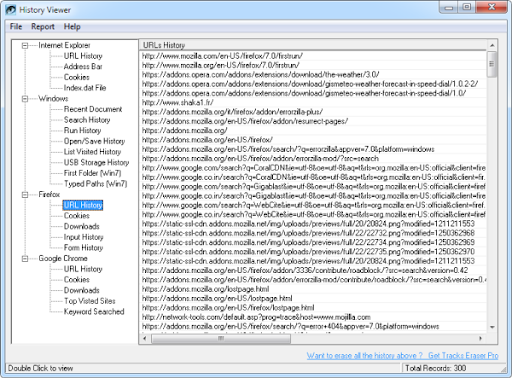
Task: Click the horizontal scrollbar thumb
Action: click(x=221, y=339)
